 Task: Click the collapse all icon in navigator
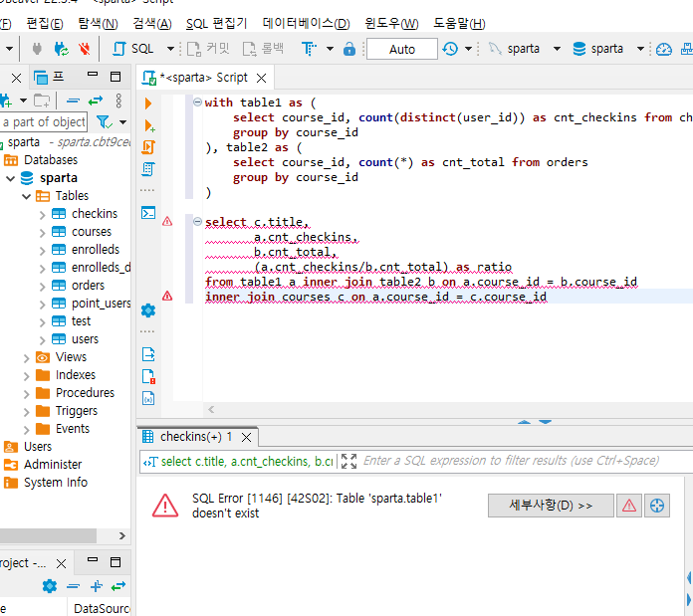73,102
